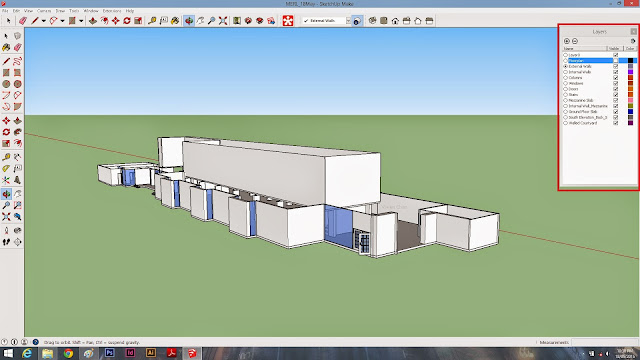Open the Window menu

click(91, 11)
